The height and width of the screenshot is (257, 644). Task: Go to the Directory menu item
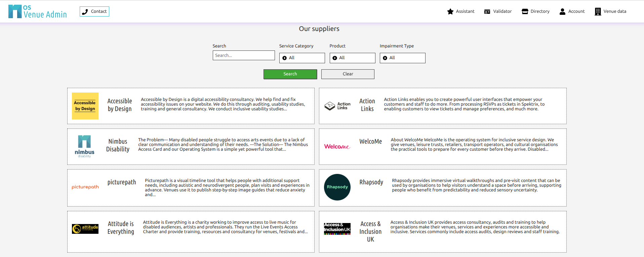click(x=535, y=11)
